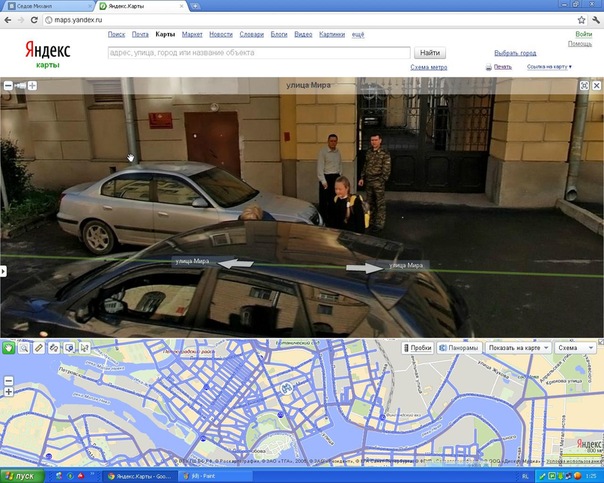Open Показать на карте dropdown

pos(518,348)
